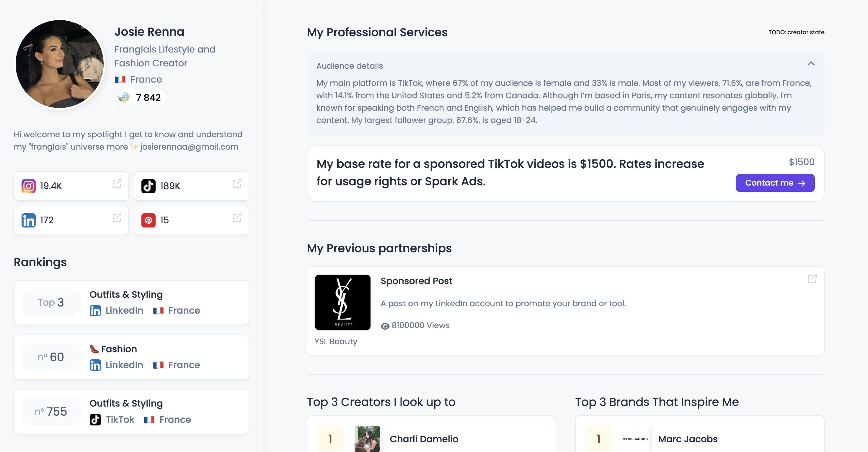Click the LinkedIn logo beside 172
868x452 pixels.
(x=29, y=220)
